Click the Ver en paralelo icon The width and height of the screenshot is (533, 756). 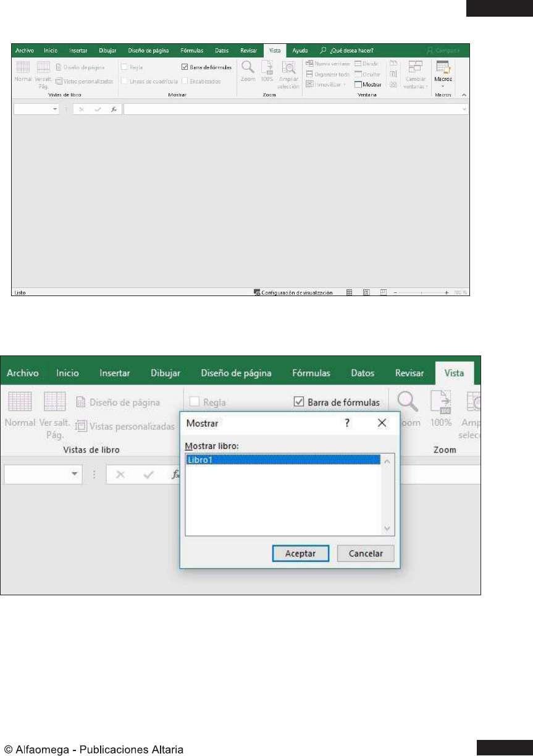(393, 64)
